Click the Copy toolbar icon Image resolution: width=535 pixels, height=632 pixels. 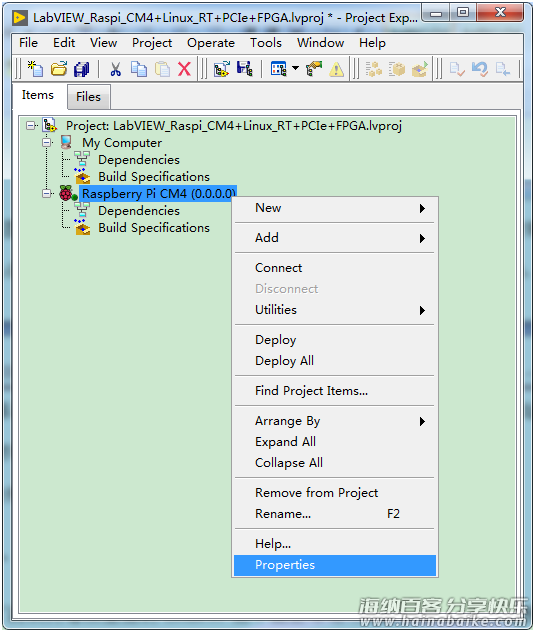click(139, 69)
